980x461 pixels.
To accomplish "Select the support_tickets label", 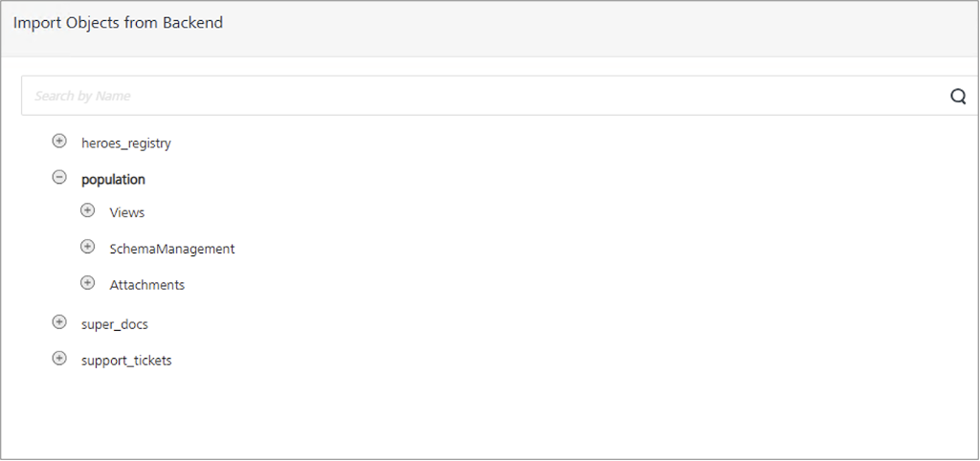I will [126, 361].
